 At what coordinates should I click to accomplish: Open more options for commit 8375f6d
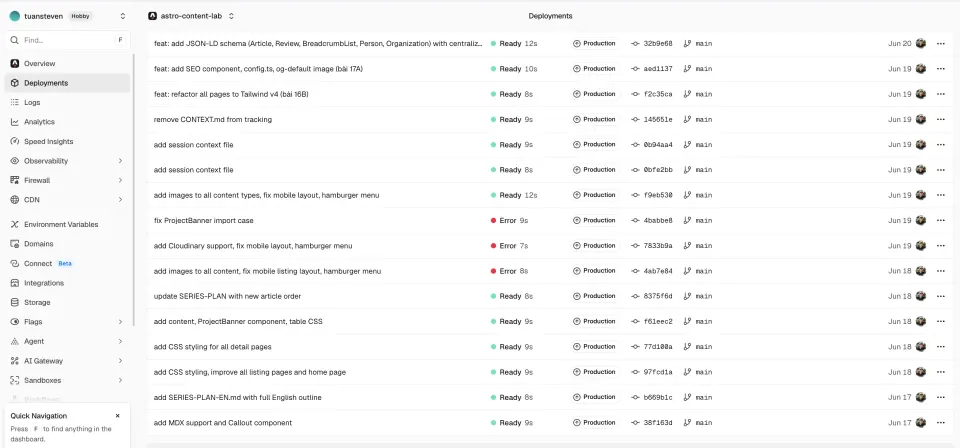click(940, 296)
